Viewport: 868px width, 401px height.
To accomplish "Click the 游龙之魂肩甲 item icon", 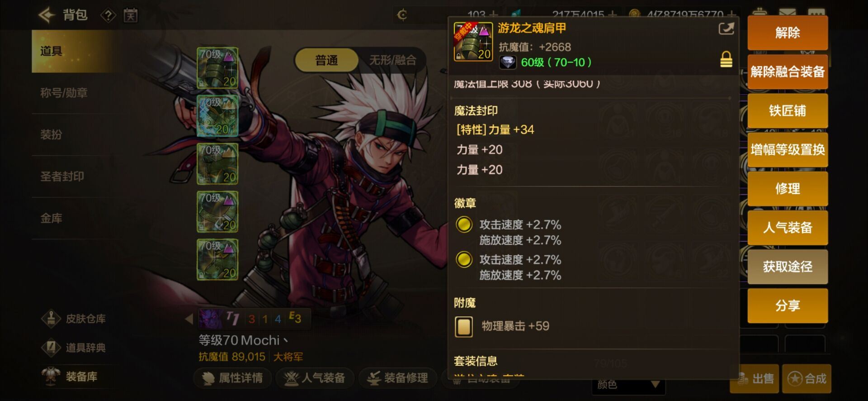I will 473,41.
